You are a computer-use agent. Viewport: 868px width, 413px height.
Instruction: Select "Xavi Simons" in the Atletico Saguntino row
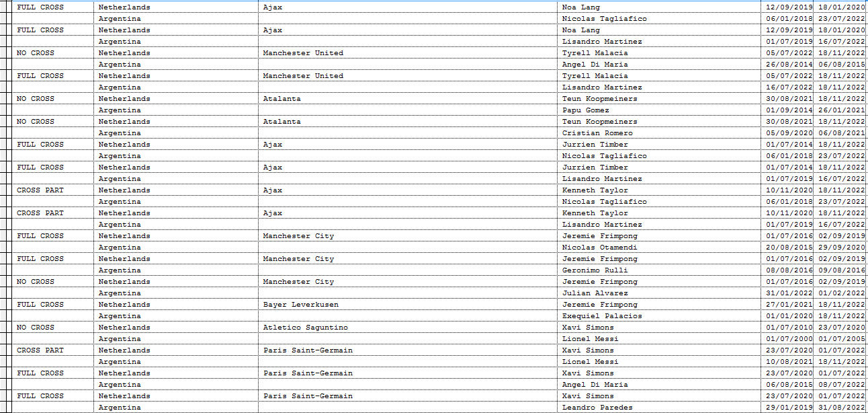[x=588, y=328]
